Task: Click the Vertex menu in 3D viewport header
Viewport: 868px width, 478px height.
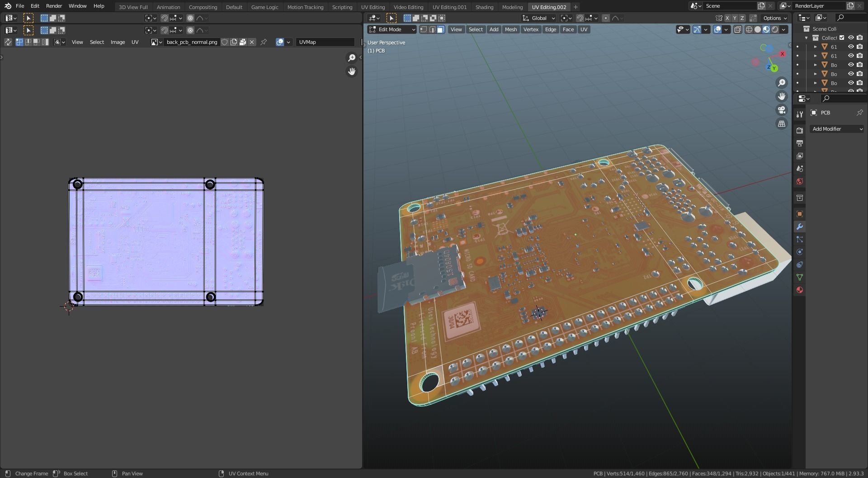Action: point(531,29)
